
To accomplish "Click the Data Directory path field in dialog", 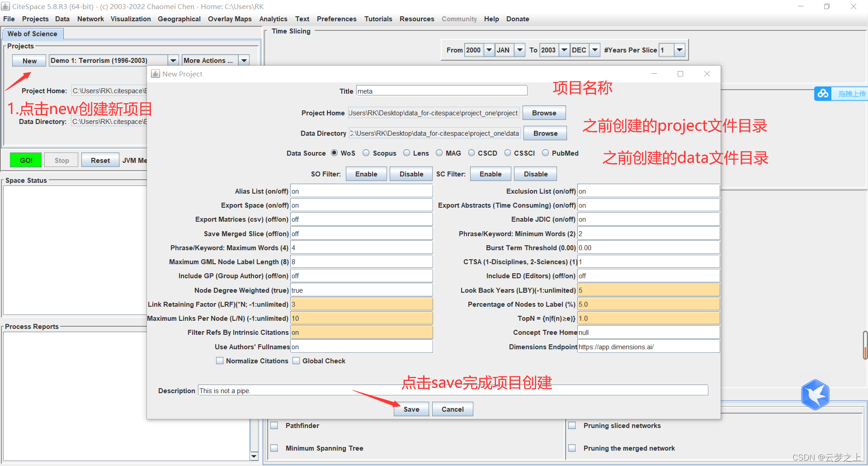I will (434, 133).
